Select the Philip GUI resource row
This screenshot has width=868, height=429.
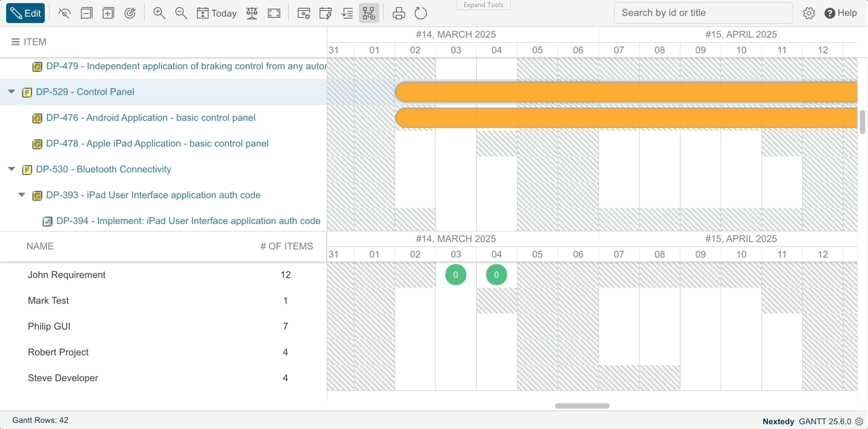click(163, 327)
